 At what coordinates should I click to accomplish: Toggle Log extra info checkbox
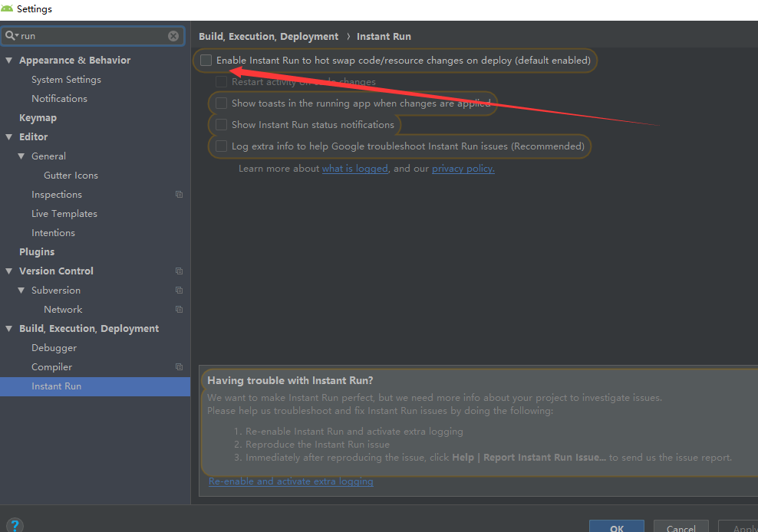[222, 146]
